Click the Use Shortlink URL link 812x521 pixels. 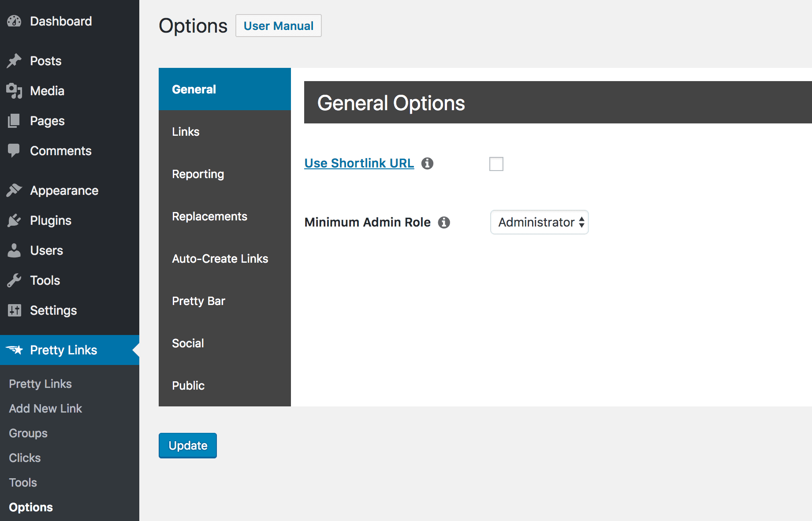(x=359, y=163)
